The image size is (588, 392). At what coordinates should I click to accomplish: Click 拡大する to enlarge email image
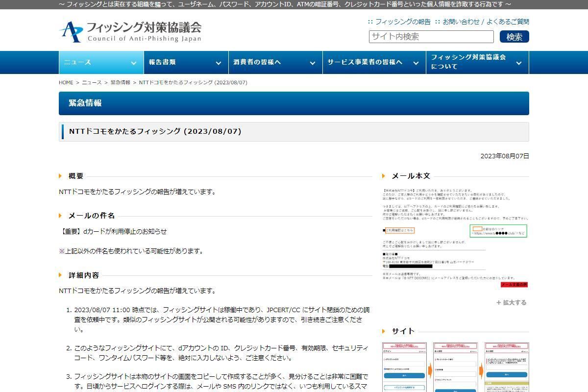[512, 302]
